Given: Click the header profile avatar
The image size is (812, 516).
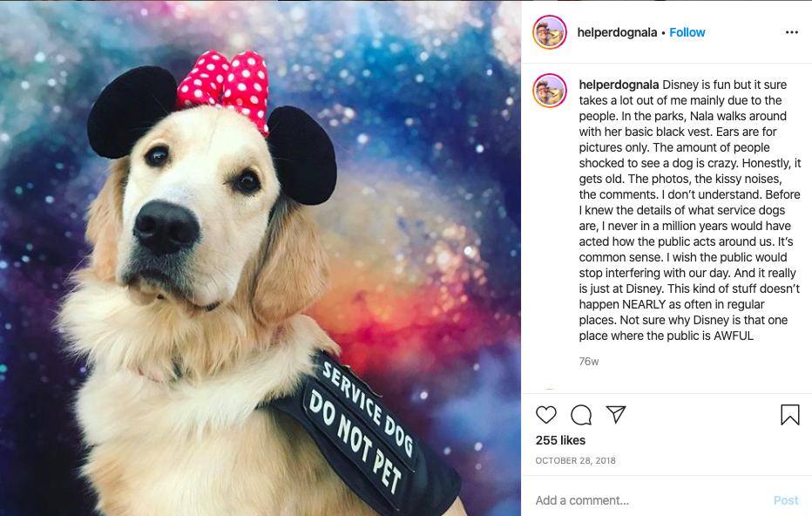Looking at the screenshot, I should pyautogui.click(x=550, y=32).
